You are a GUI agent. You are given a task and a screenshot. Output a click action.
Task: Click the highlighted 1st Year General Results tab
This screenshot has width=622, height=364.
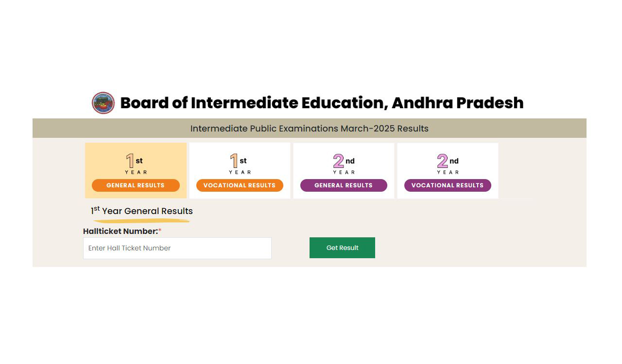point(136,170)
